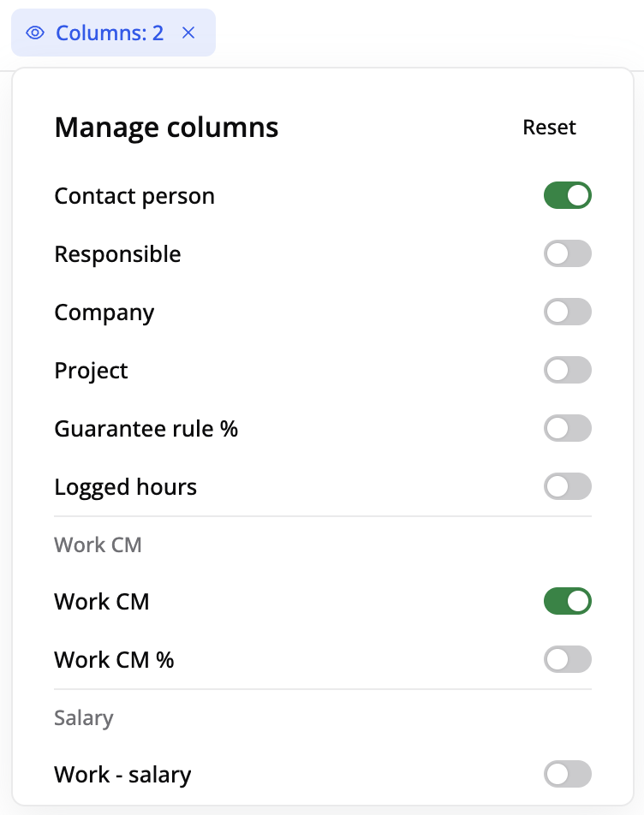
Task: Click the 'Columns: 2' chip label
Action: [110, 33]
